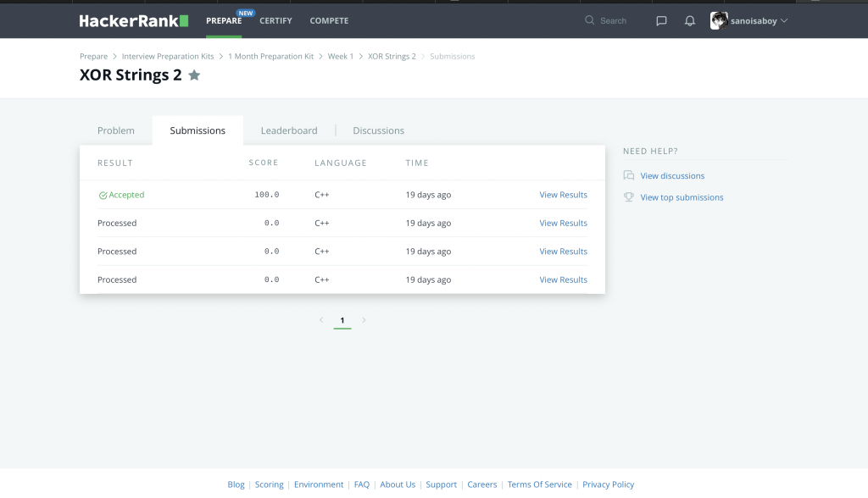Open the Week 1 breadcrumb

(x=341, y=57)
